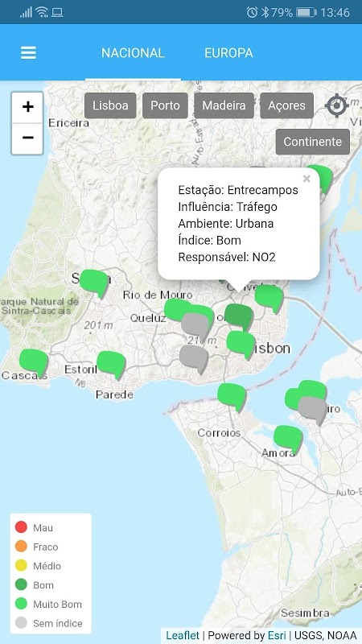The image size is (362, 644).
Task: Switch to the EUROPA tab
Action: click(228, 52)
